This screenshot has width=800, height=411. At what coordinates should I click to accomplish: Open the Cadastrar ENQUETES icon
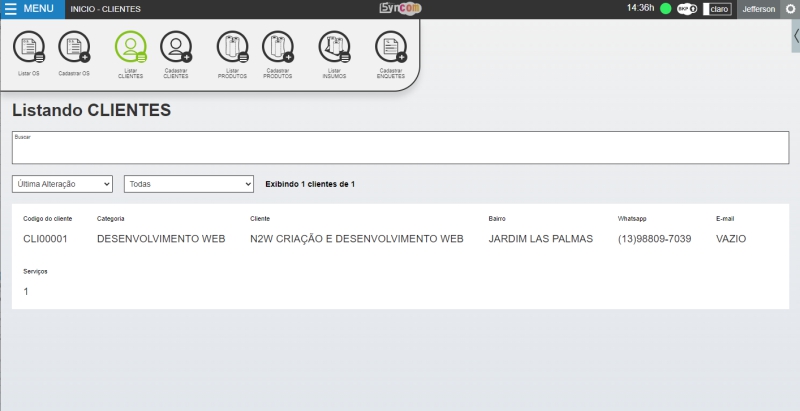point(391,47)
